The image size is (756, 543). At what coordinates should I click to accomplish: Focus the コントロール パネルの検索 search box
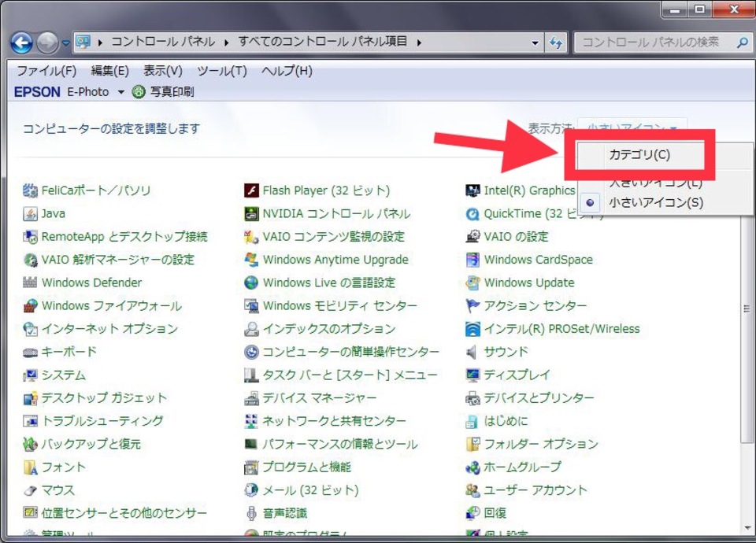pos(663,42)
